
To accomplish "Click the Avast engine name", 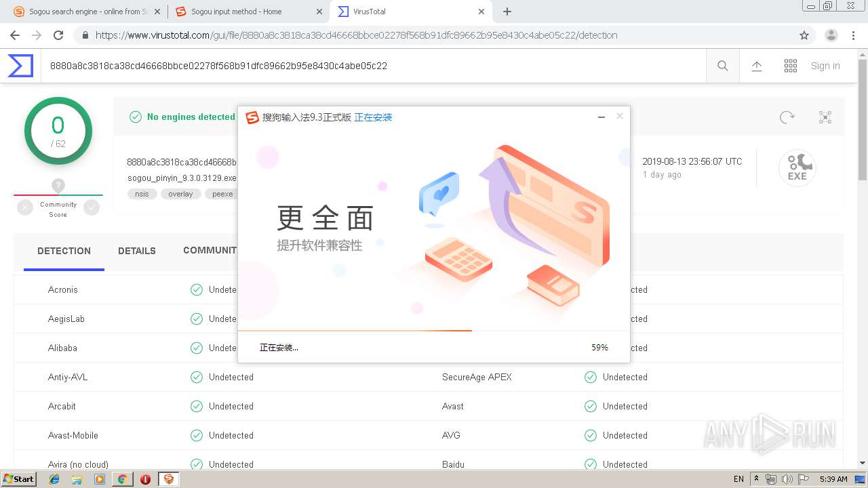I will tap(453, 406).
